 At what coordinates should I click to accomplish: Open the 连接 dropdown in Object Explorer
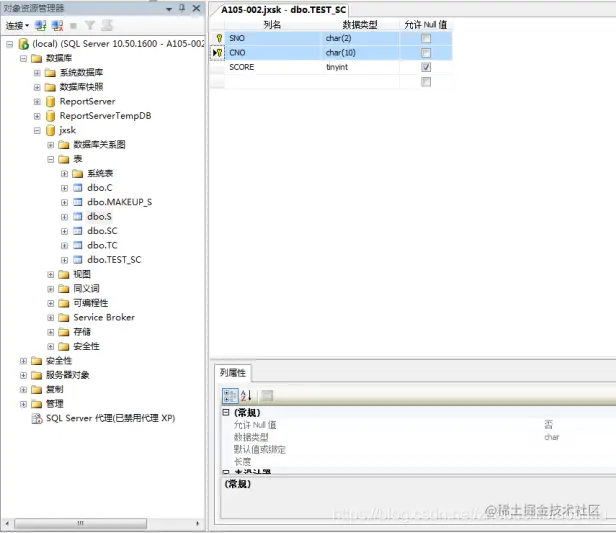click(17, 26)
